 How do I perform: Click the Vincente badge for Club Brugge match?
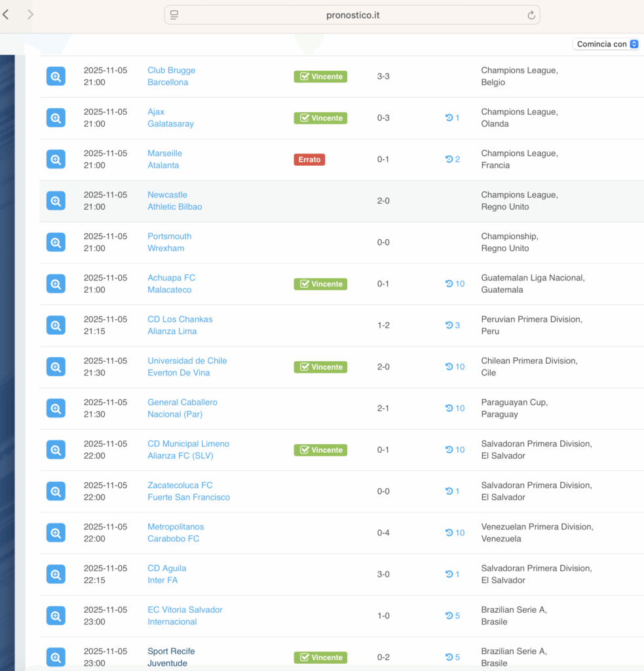320,77
